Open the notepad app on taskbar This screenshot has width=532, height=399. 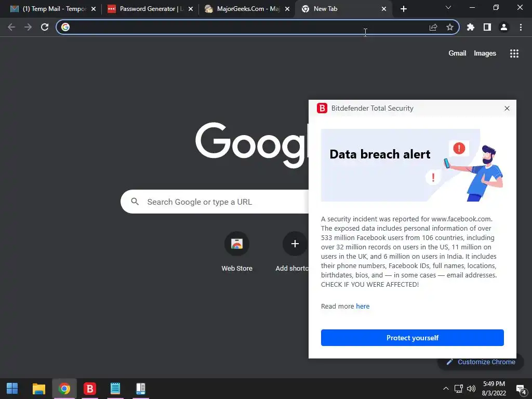tap(115, 389)
